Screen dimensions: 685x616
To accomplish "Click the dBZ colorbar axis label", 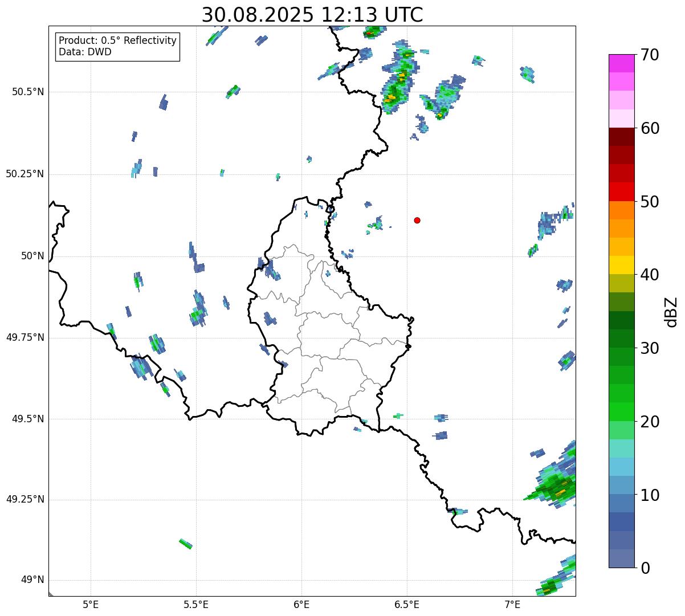I will pyautogui.click(x=671, y=312).
